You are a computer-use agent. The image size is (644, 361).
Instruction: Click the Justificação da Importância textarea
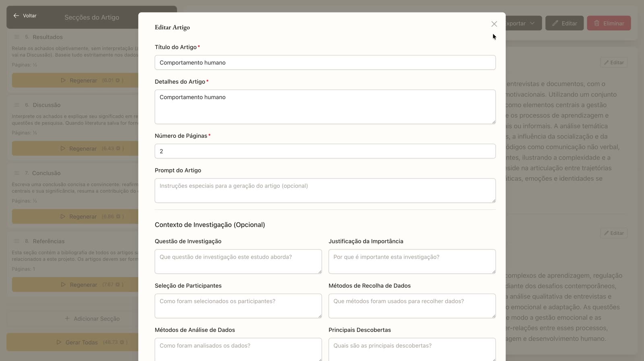point(412,261)
